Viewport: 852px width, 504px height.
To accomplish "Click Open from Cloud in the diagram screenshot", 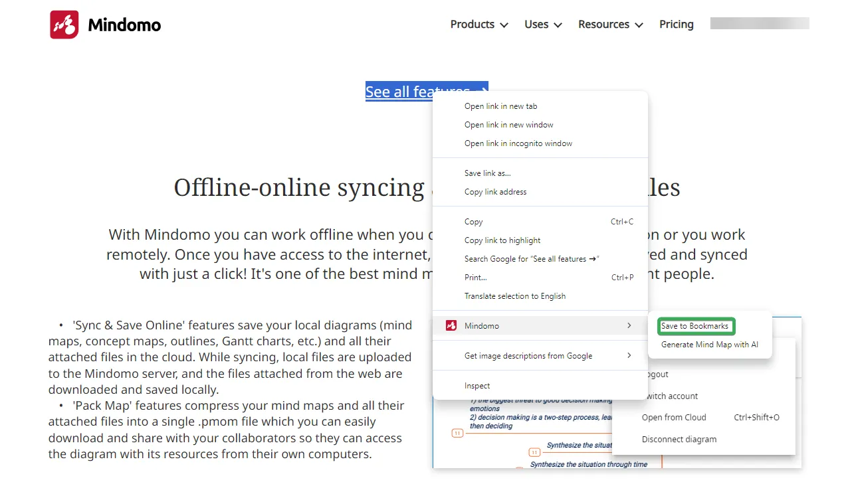I will click(x=674, y=418).
